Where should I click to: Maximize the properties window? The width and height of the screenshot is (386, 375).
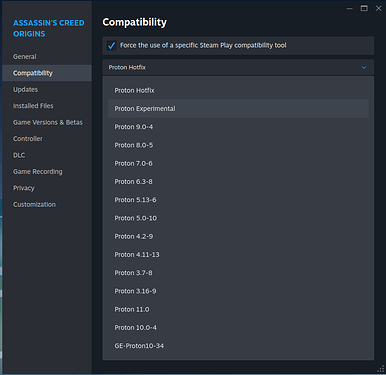[x=364, y=8]
